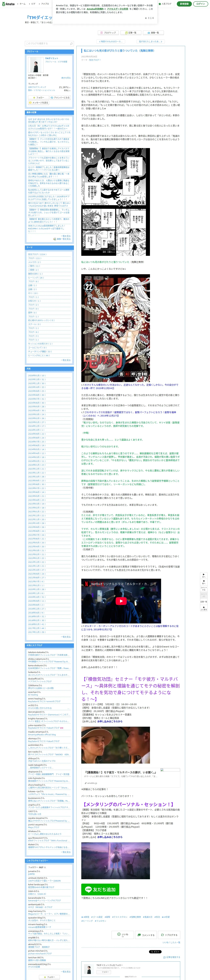Open the YouTube video three-dot menu
Image resolution: width=210 pixels, height=980 pixels.
click(155, 584)
